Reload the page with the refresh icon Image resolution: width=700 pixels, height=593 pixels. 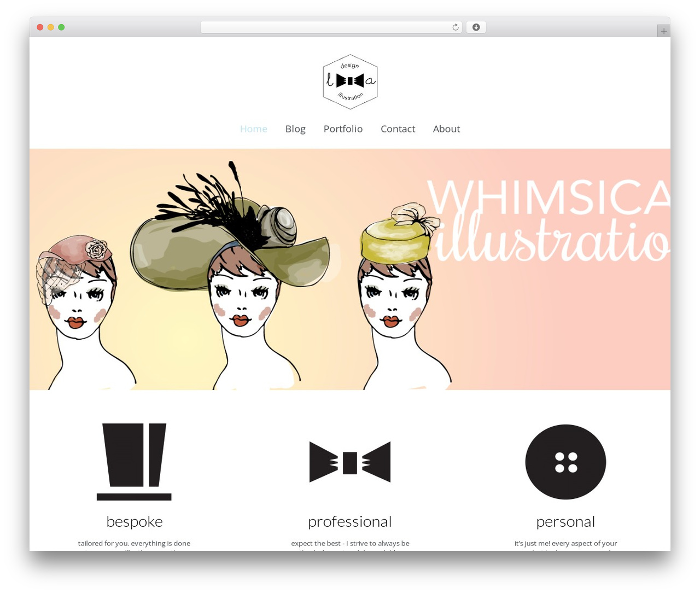click(455, 27)
